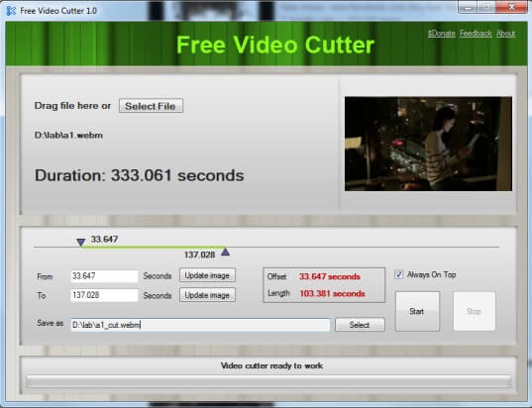The width and height of the screenshot is (532, 408).
Task: Click the end position up-arrow marker
Action: (226, 252)
